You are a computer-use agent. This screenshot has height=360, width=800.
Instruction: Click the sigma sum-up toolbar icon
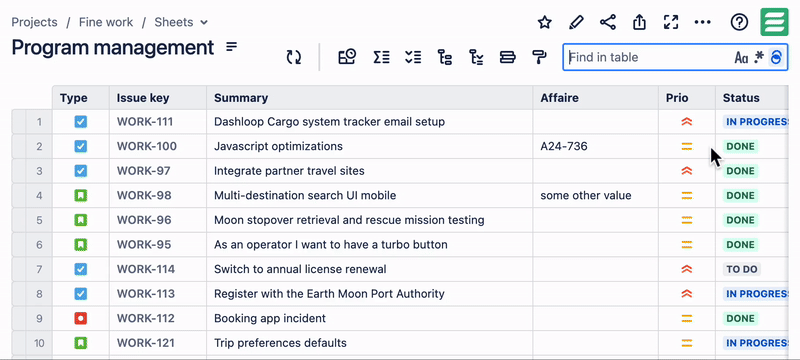[381, 57]
